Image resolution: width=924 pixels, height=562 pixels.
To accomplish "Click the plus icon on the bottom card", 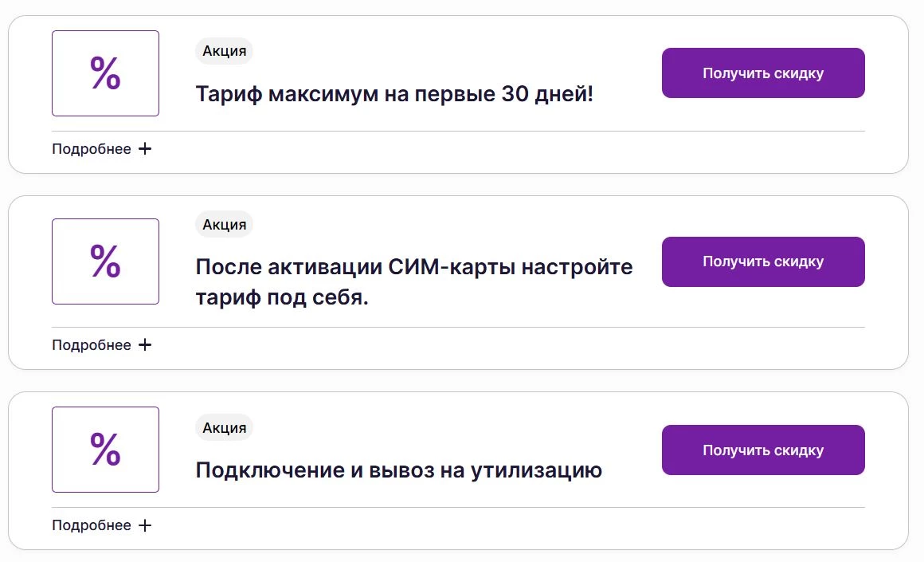I will 146,525.
